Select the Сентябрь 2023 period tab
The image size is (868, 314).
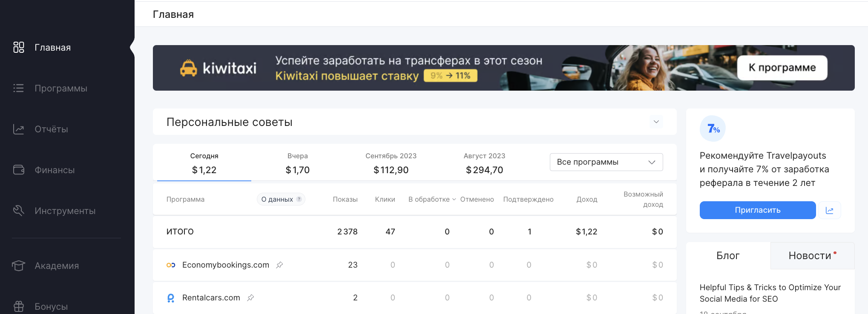[391, 163]
